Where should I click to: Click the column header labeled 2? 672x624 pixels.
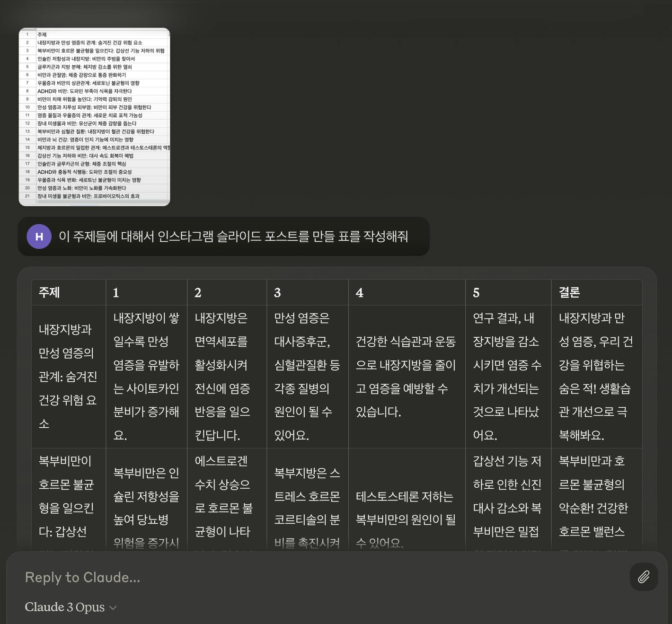227,292
